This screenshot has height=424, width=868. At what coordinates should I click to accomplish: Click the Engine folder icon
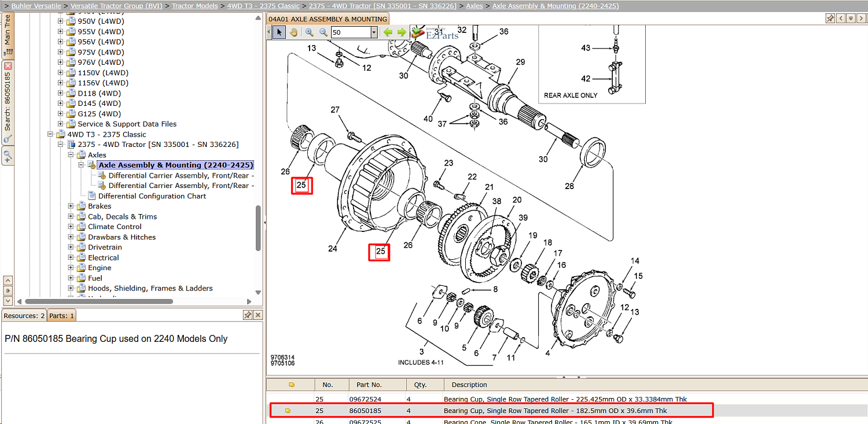[82, 268]
